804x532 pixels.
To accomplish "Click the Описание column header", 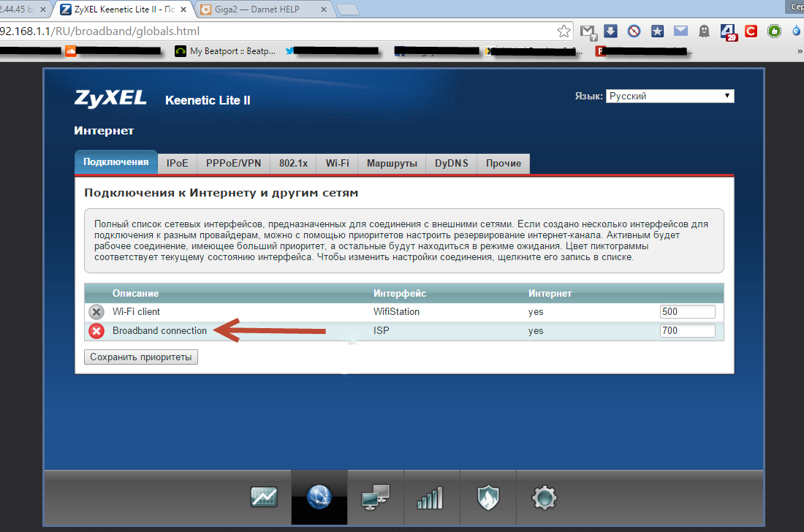I will click(135, 293).
